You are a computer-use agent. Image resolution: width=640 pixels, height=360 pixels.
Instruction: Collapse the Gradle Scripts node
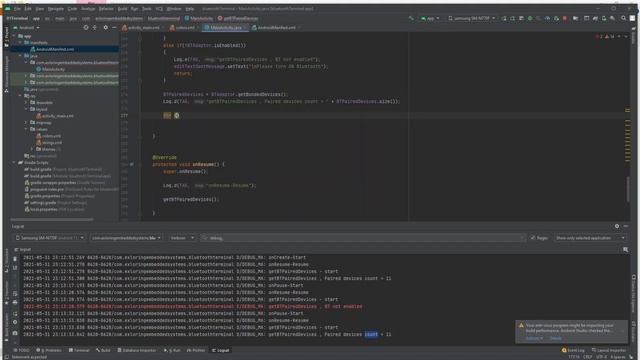coord(14,162)
